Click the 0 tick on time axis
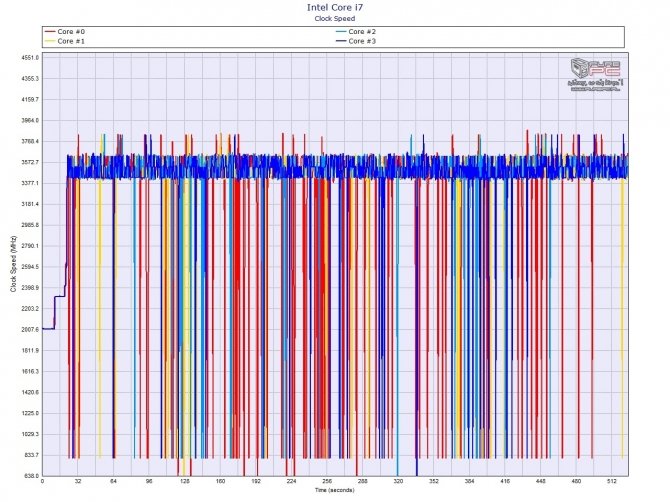670x502 pixels. 42,481
